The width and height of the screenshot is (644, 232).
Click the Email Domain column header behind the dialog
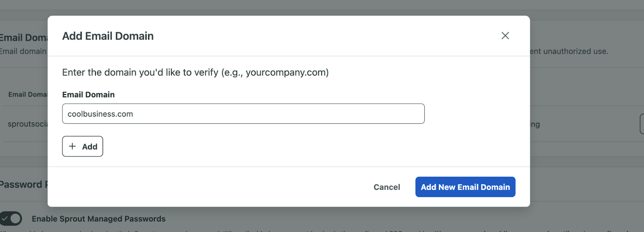[28, 94]
